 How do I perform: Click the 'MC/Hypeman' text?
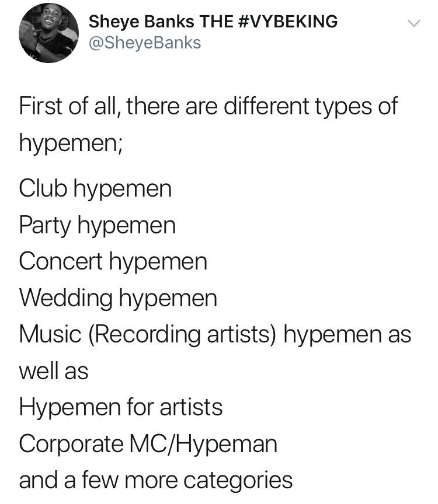(203, 444)
